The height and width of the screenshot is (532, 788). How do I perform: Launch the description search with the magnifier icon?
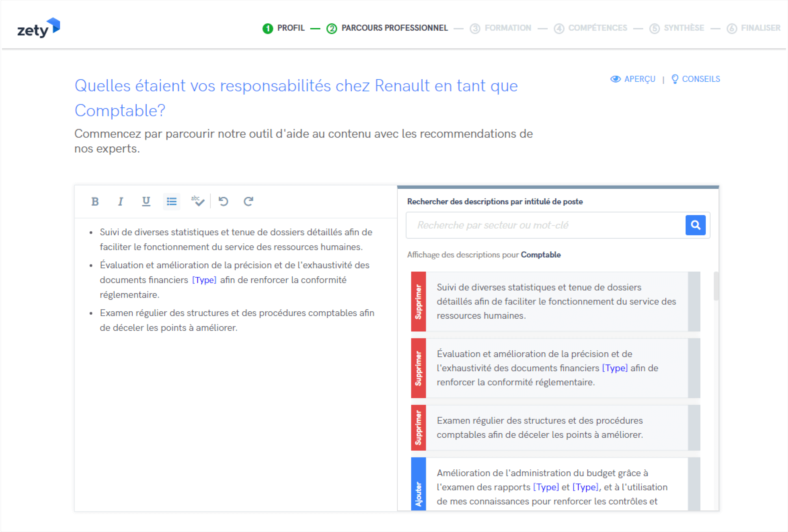point(695,225)
